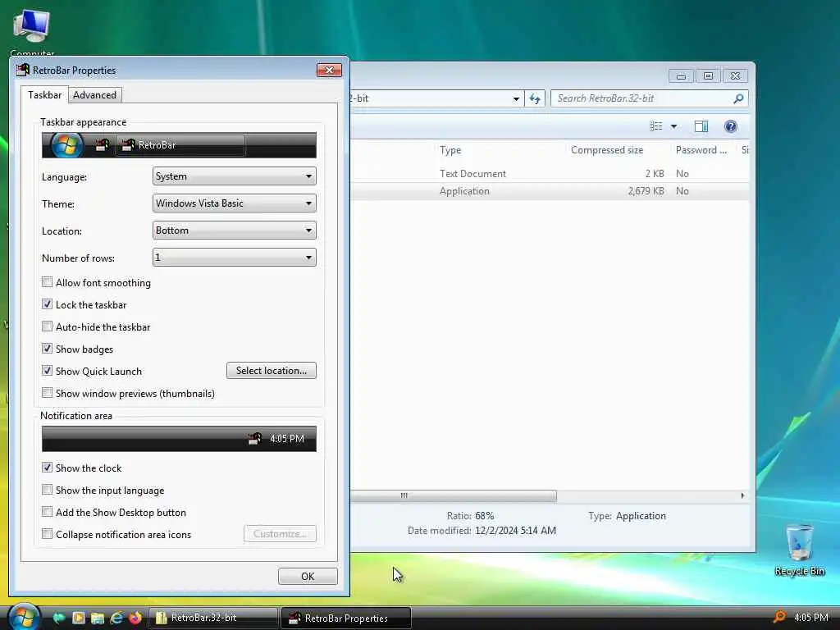Screen dimensions: 840x630
Task: Click the RetroBar icon in the Properties title bar
Action: [22, 71]
